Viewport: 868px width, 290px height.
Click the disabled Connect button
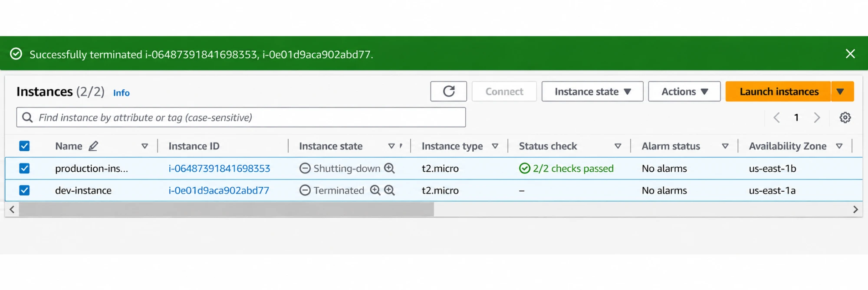point(504,91)
